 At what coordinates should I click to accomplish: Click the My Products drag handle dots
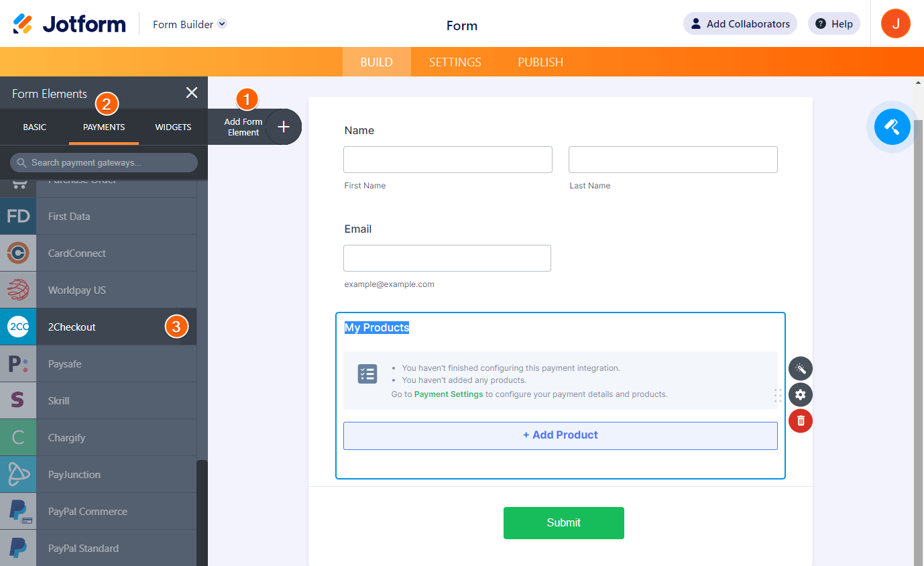point(778,395)
